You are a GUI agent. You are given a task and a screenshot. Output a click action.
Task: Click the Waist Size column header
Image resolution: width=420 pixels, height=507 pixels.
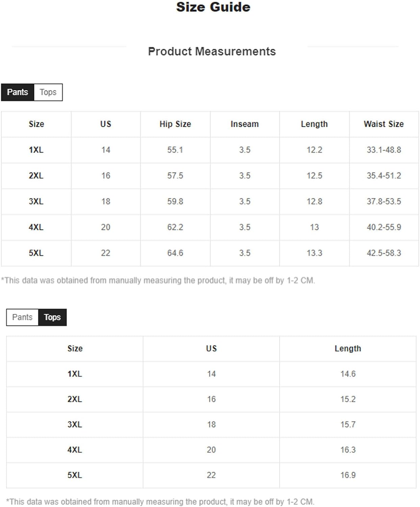pyautogui.click(x=384, y=124)
